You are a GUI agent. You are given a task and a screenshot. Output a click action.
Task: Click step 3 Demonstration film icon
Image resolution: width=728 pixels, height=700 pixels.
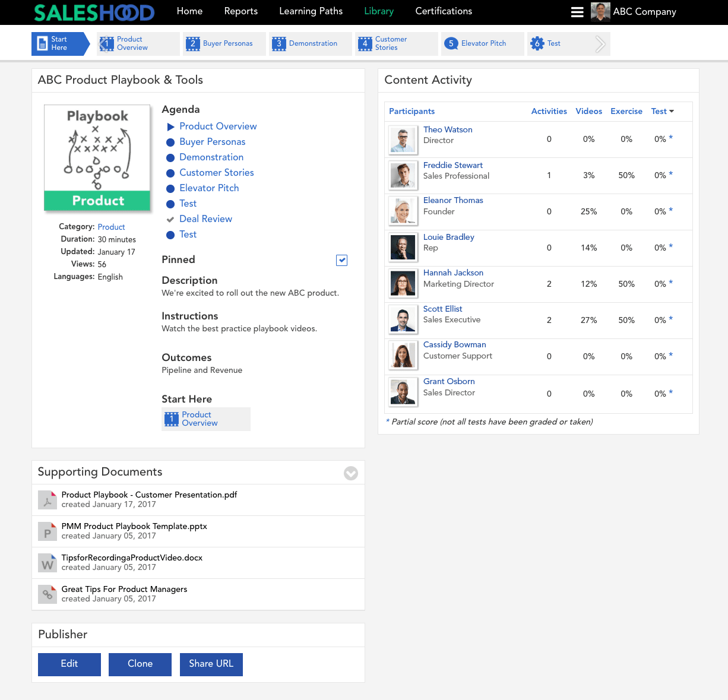point(278,43)
